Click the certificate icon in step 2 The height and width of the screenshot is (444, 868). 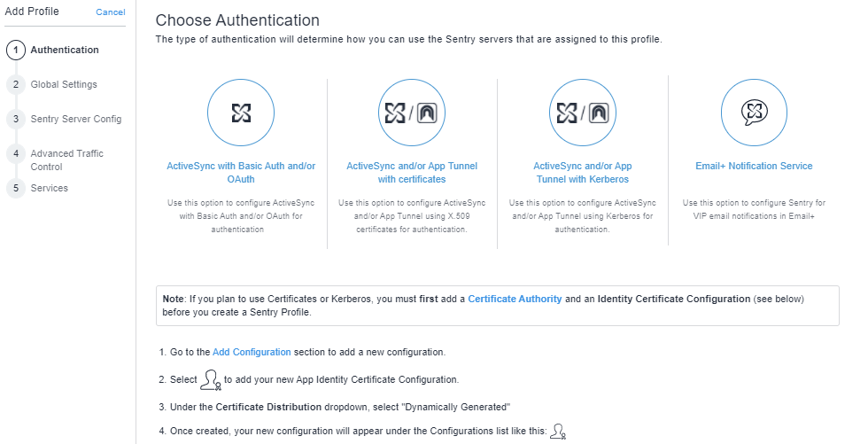click(210, 380)
